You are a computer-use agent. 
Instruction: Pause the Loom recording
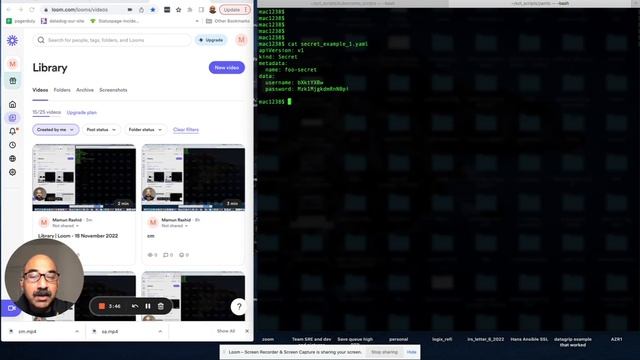point(148,306)
